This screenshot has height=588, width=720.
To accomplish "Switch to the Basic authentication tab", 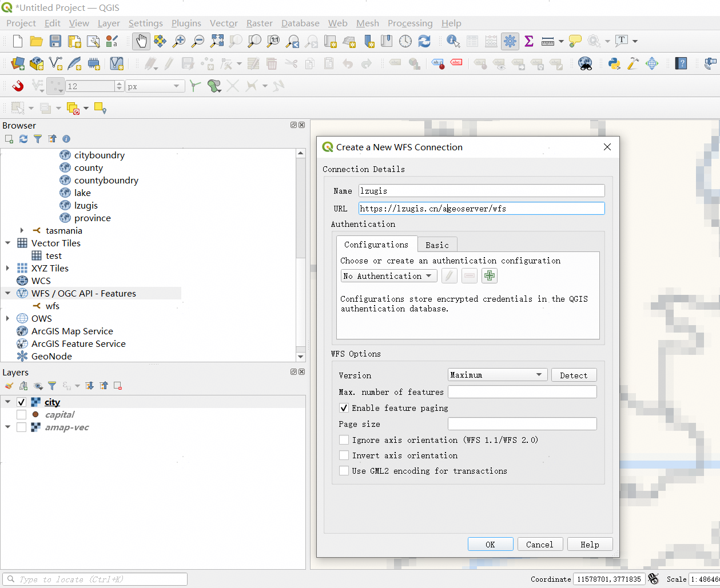I will (x=437, y=245).
